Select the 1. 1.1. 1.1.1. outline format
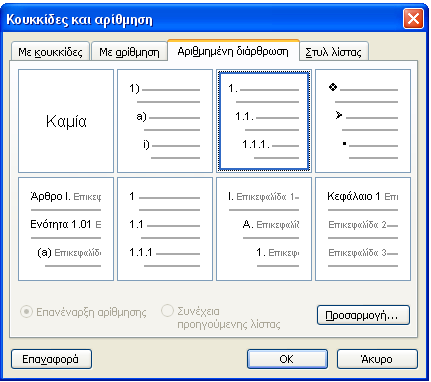Image resolution: width=431 pixels, height=382 pixels. [264, 121]
